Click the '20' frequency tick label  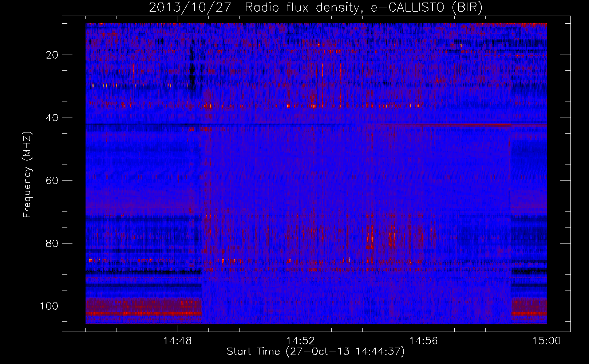(52, 55)
